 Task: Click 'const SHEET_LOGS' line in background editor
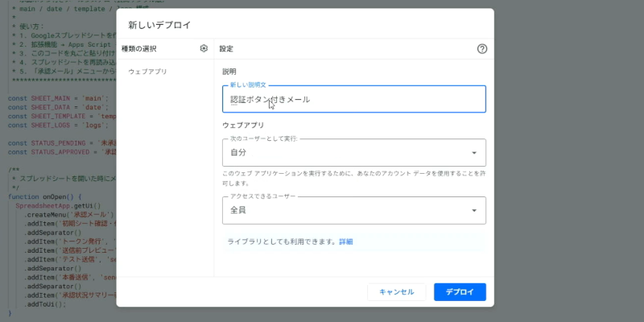(x=58, y=126)
